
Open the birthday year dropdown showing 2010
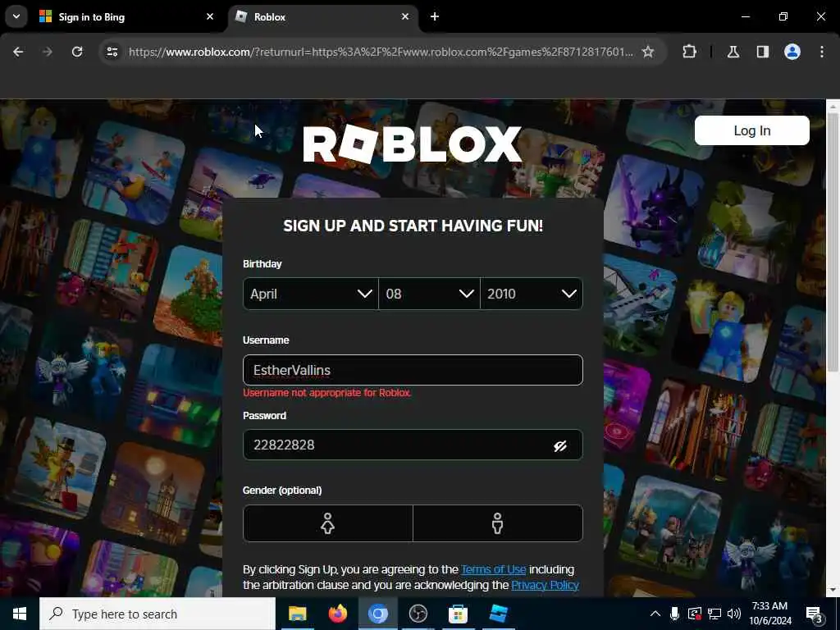coord(532,294)
